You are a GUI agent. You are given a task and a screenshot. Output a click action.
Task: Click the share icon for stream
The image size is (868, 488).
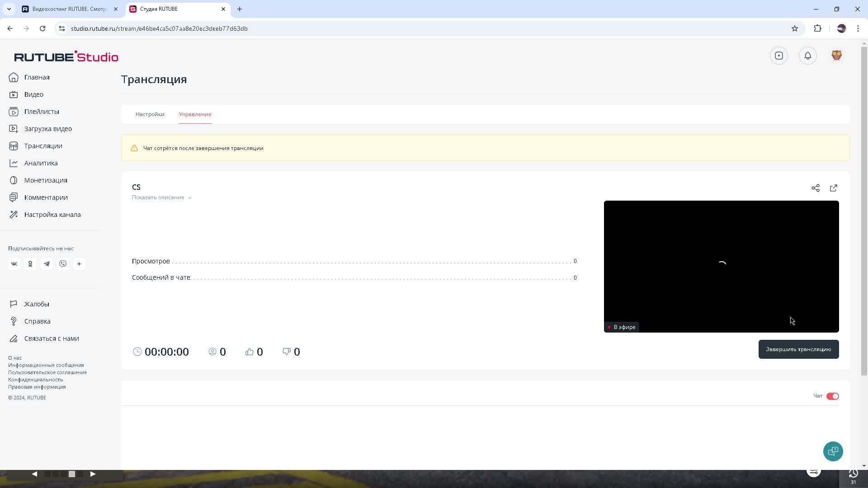coord(815,188)
